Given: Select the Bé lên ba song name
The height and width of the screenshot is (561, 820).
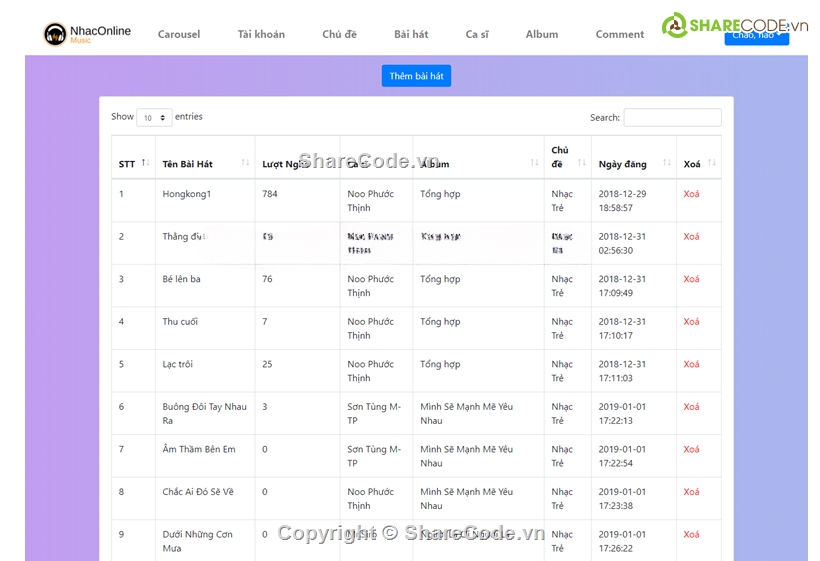Looking at the screenshot, I should click(181, 279).
